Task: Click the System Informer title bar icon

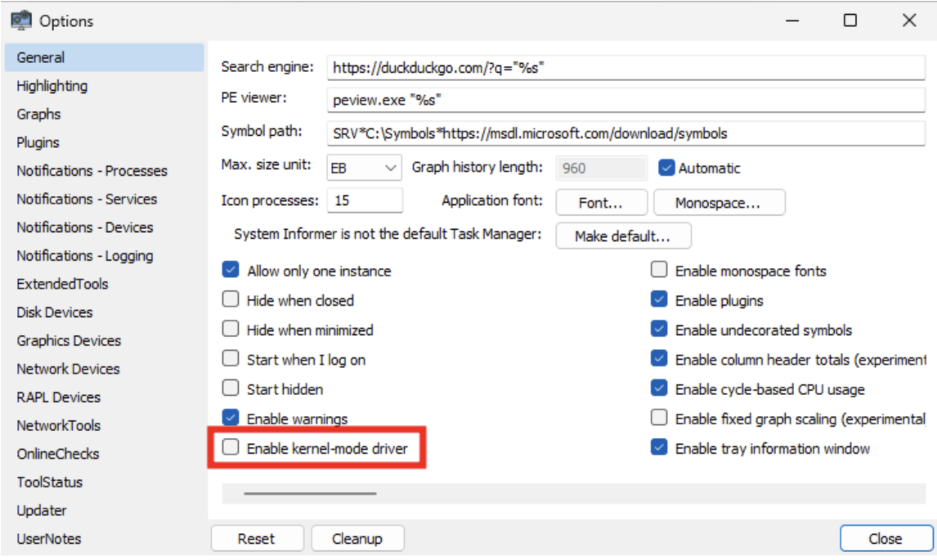Action: 20,20
